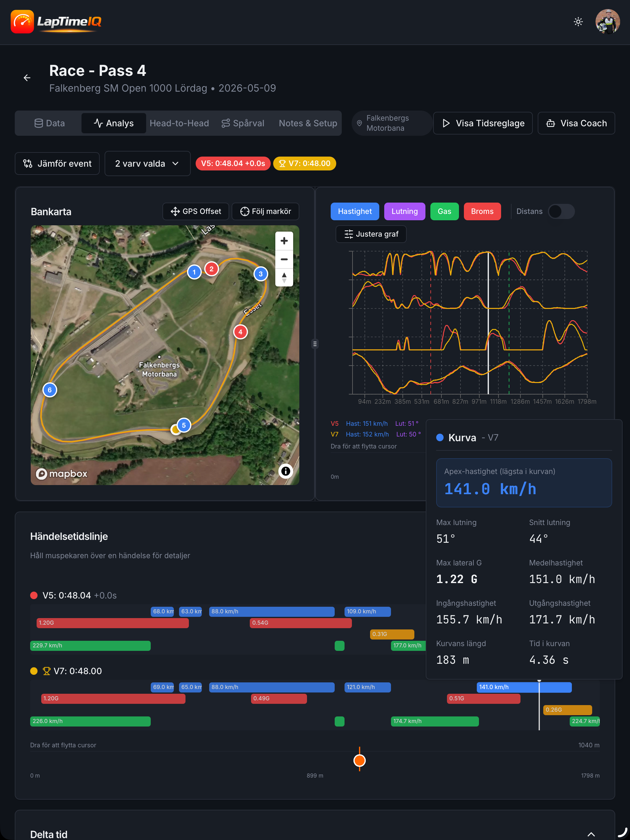Toggle the Broms graph channel
The height and width of the screenshot is (840, 630).
click(x=482, y=212)
